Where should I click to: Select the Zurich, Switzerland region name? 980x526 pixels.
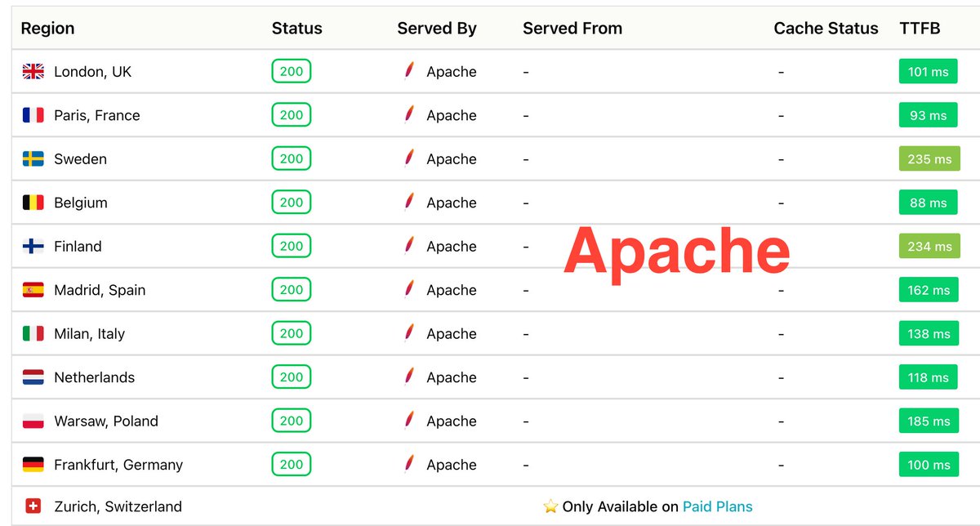(x=118, y=506)
